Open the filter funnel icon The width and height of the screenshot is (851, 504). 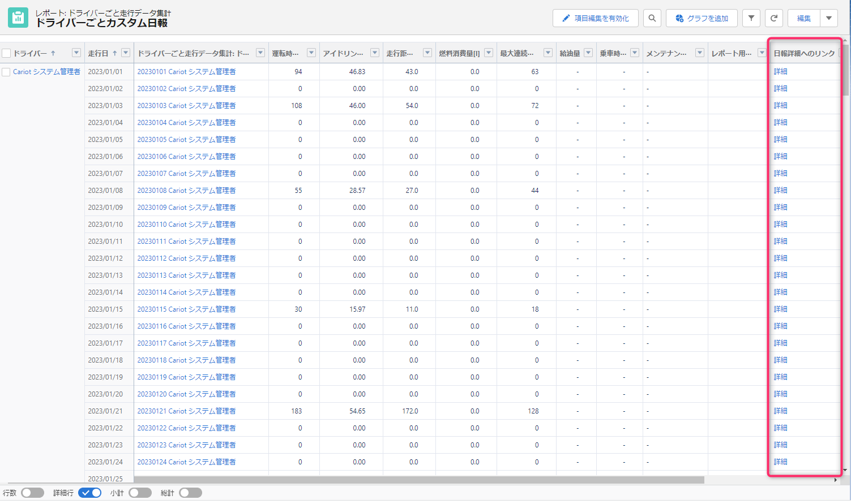pyautogui.click(x=751, y=18)
